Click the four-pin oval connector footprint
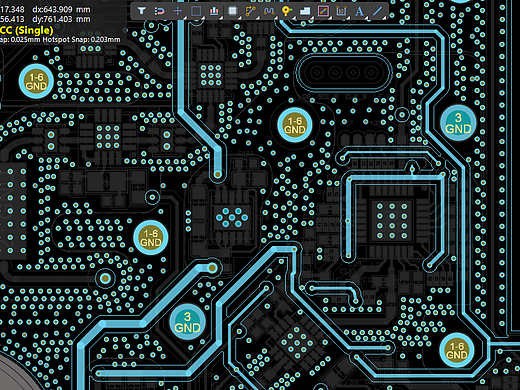This screenshot has width=520, height=390. [344, 72]
